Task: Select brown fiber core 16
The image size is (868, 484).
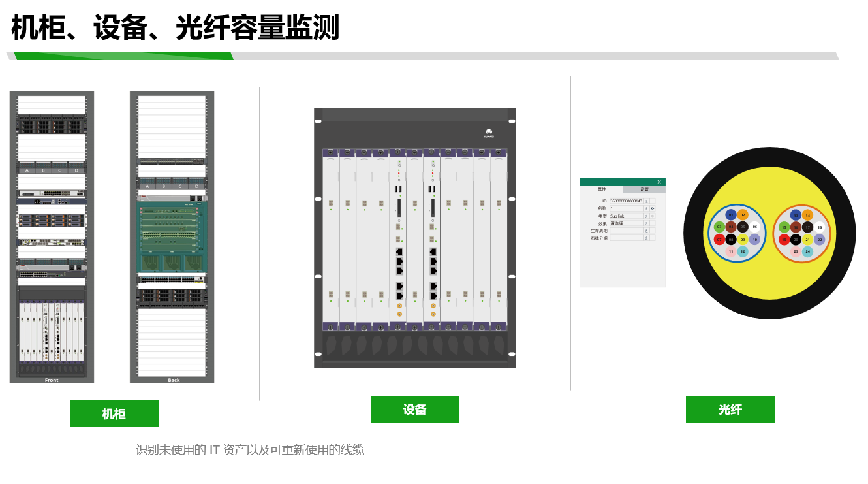Action: [796, 227]
